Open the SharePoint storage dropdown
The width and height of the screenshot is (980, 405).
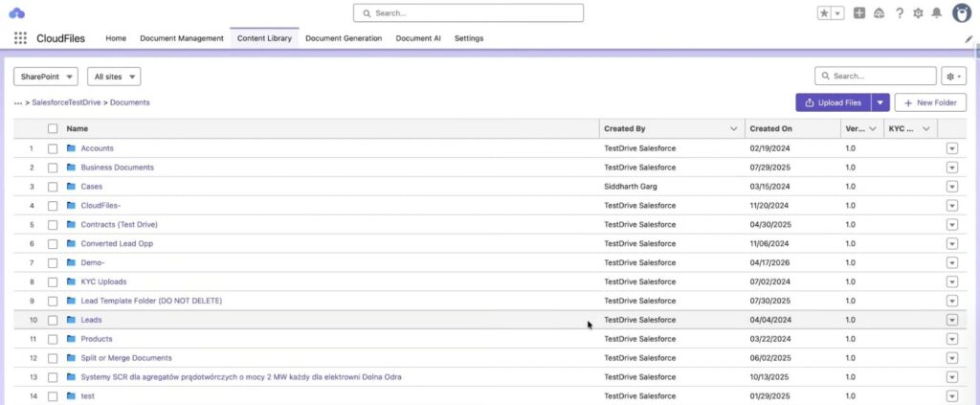pyautogui.click(x=46, y=77)
